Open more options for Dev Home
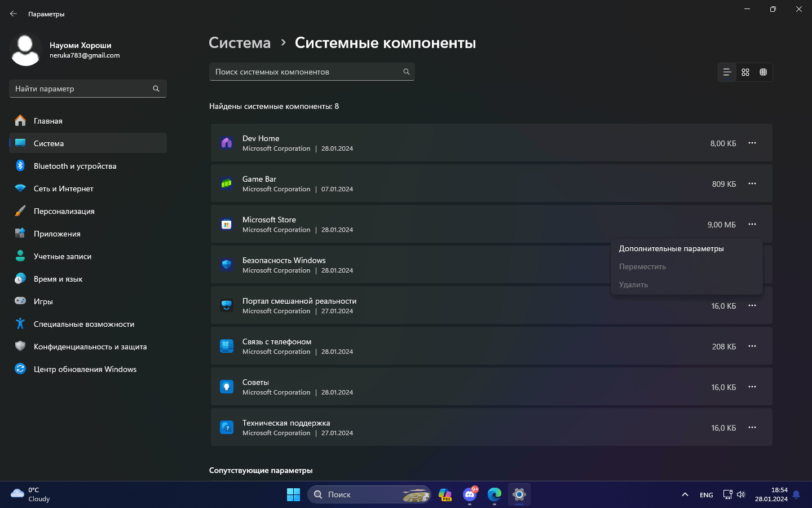Screen dimensions: 812x508 point(752,143)
